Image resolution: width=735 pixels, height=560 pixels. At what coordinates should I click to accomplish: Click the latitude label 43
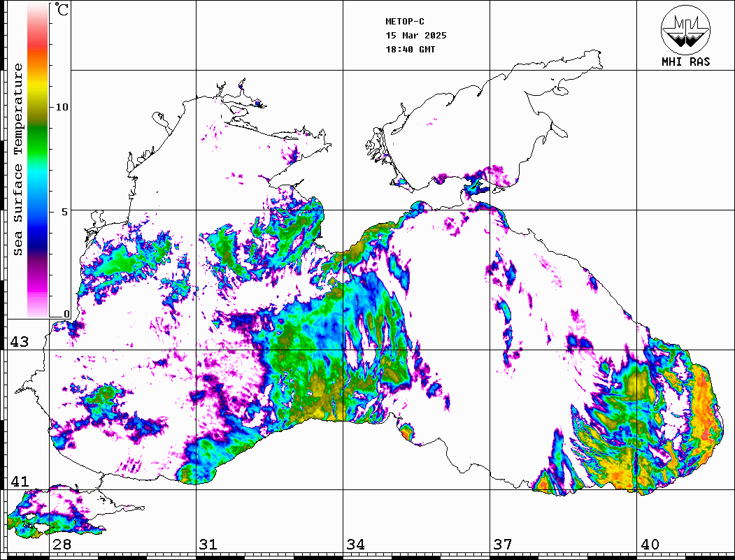(20, 342)
